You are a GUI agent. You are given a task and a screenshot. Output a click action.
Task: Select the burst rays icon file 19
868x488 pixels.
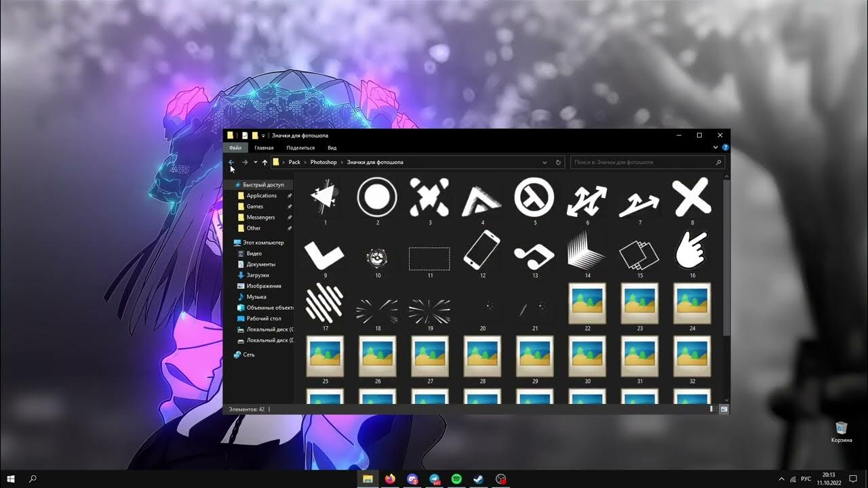click(430, 311)
